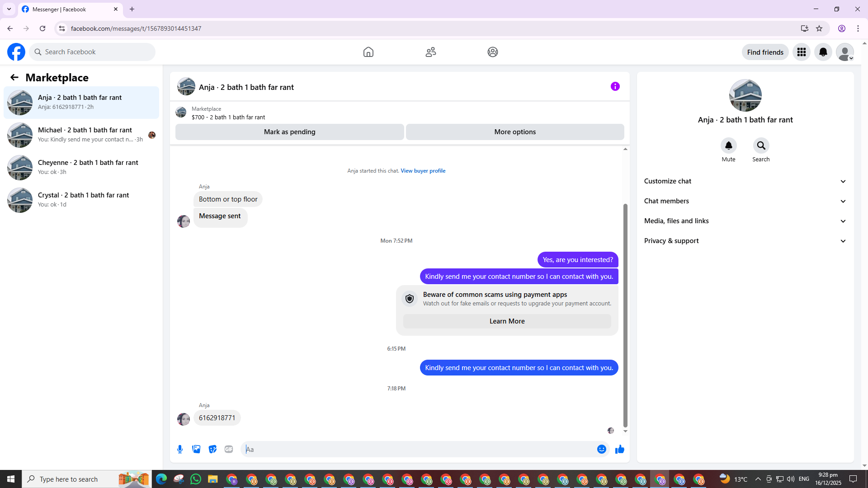Open a new browser tab
Screen dimensions: 868x488
coord(132,9)
